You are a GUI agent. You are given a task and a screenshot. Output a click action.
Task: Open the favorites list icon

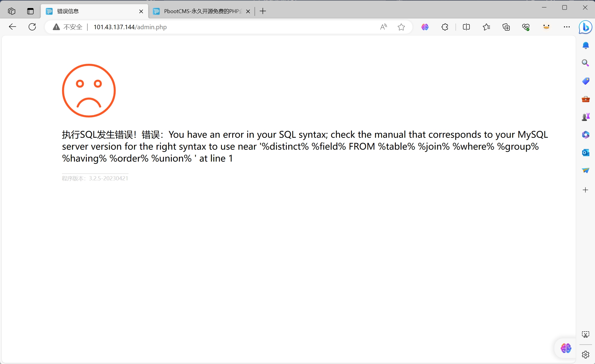tap(486, 27)
